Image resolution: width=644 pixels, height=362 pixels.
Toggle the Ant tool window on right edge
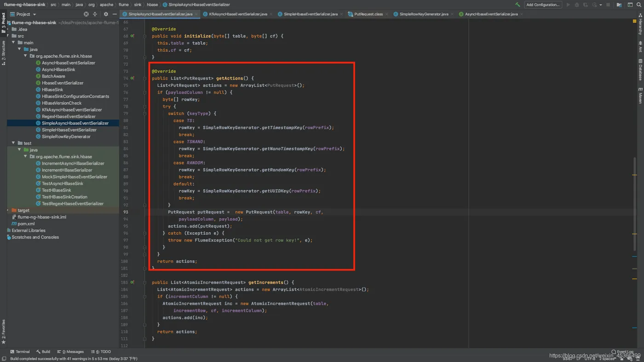click(x=640, y=47)
